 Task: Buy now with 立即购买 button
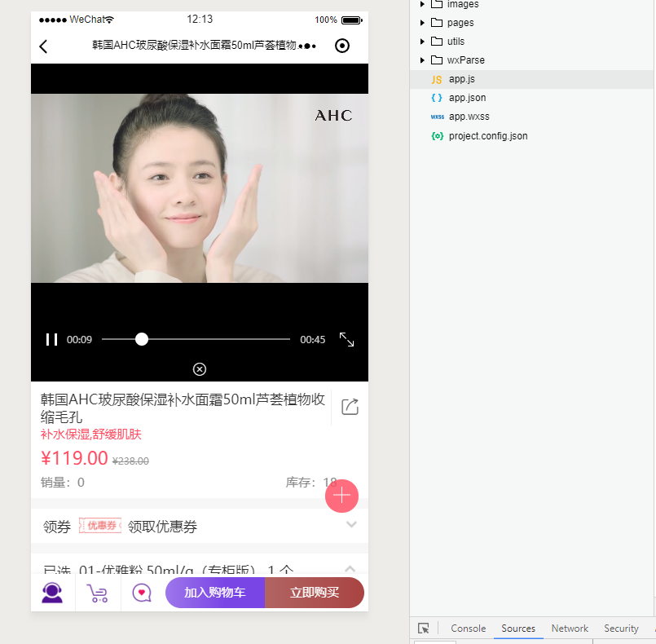coord(315,593)
